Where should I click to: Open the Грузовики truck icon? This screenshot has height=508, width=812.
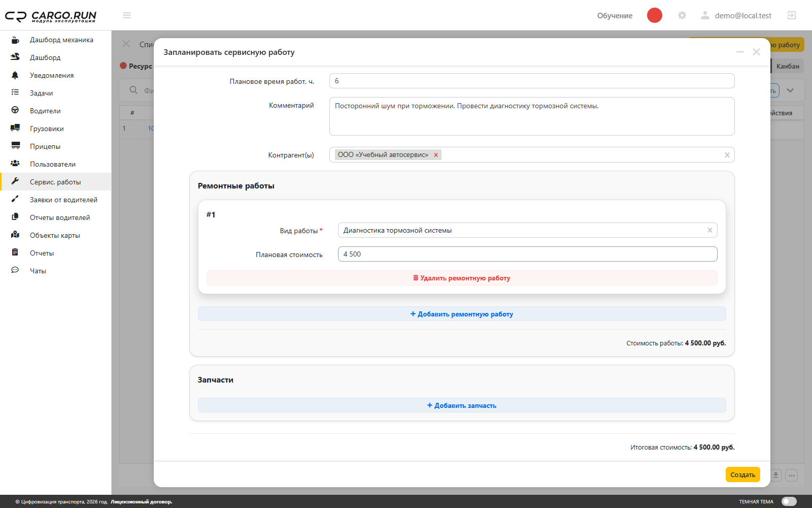coord(15,129)
